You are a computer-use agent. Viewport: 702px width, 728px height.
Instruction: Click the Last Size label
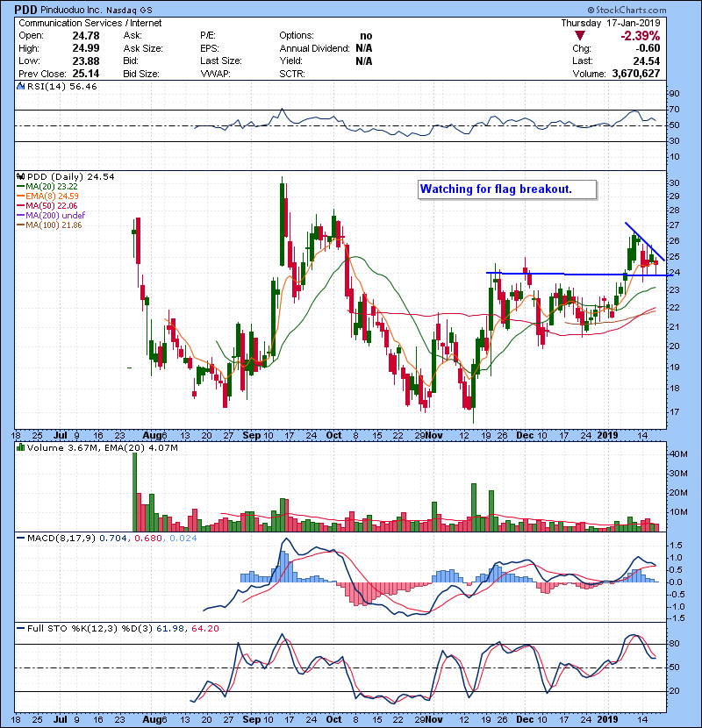[221, 61]
